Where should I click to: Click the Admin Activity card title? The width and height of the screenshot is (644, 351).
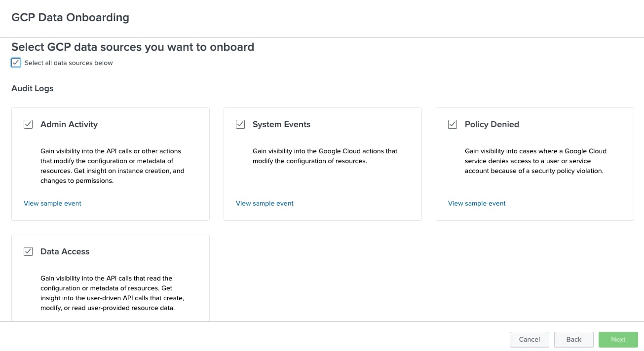(69, 124)
